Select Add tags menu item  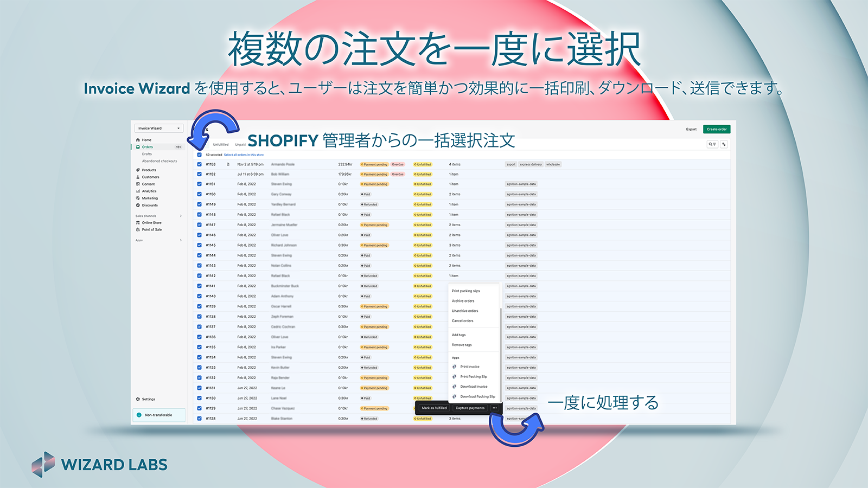pos(459,335)
